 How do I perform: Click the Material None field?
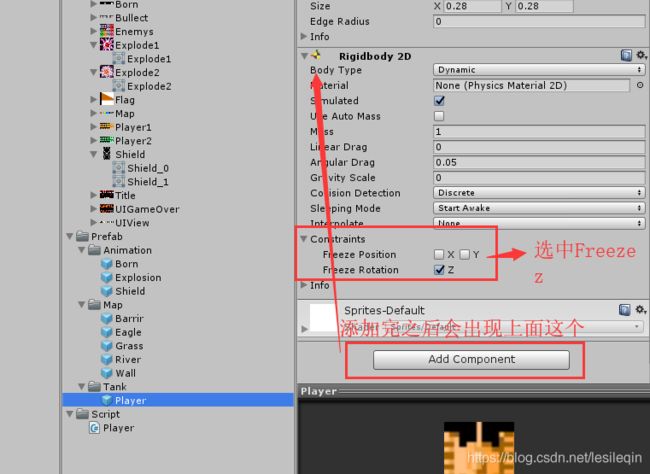pyautogui.click(x=531, y=85)
